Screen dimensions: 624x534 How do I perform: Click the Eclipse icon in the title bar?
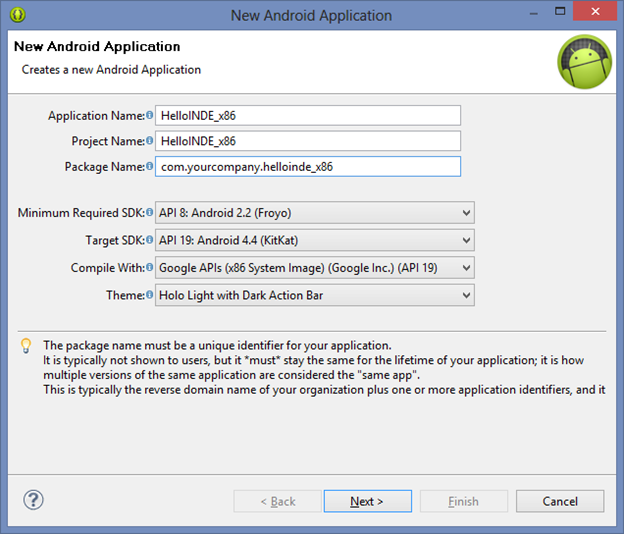tap(18, 15)
